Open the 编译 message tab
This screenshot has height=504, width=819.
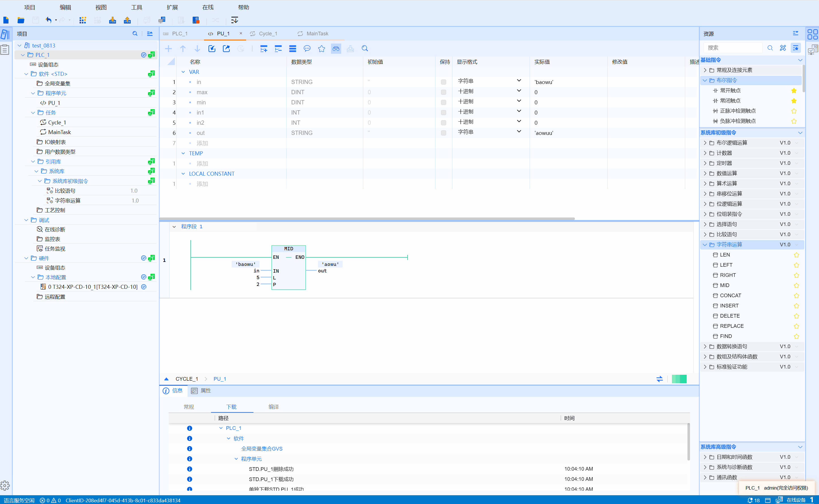[x=273, y=407]
